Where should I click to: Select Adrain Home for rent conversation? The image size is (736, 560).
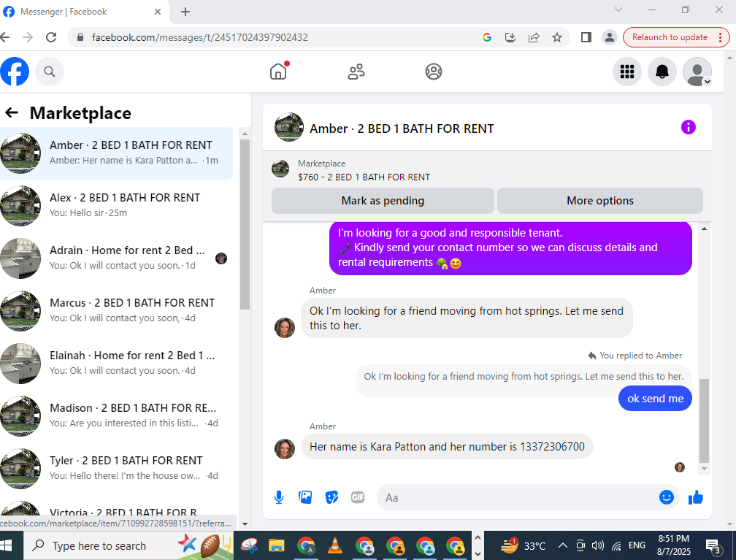(x=116, y=258)
